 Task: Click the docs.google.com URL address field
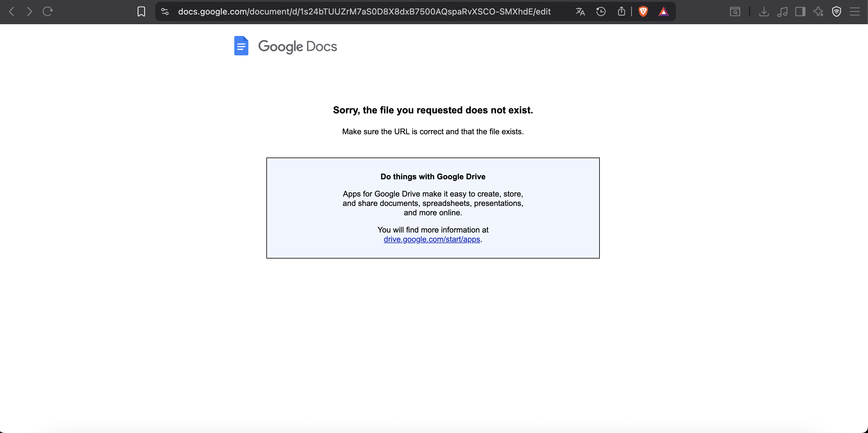364,11
